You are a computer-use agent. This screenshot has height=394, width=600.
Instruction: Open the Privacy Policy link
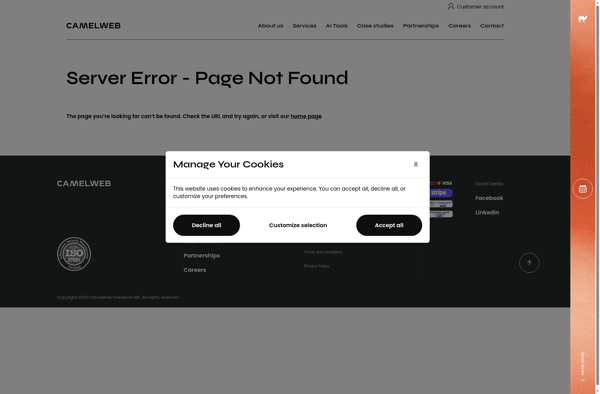click(316, 266)
